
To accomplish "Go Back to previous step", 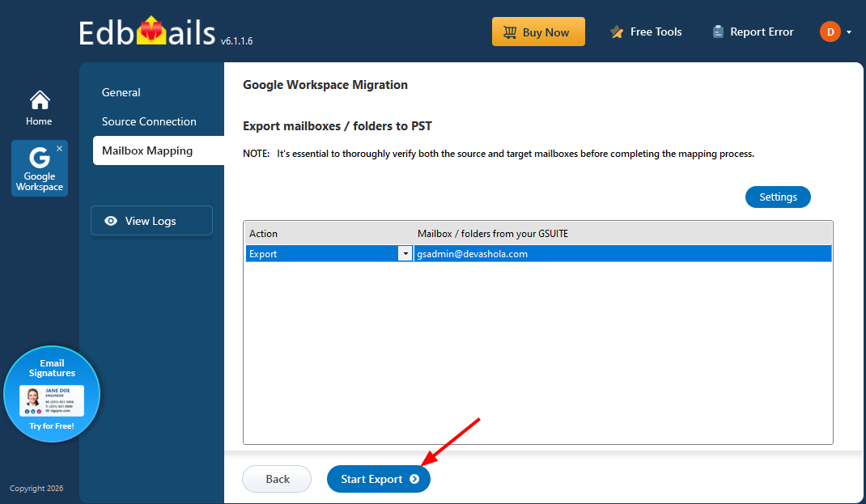I will pos(277,479).
